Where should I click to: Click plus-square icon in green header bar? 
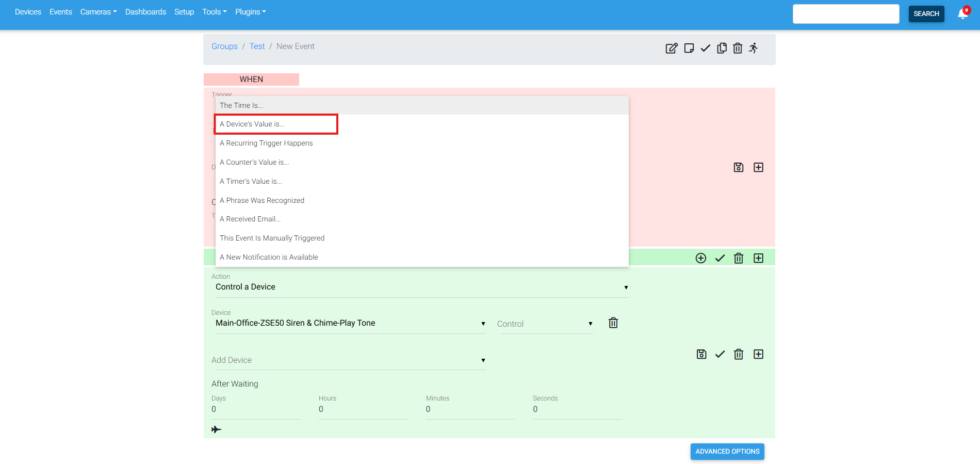758,258
